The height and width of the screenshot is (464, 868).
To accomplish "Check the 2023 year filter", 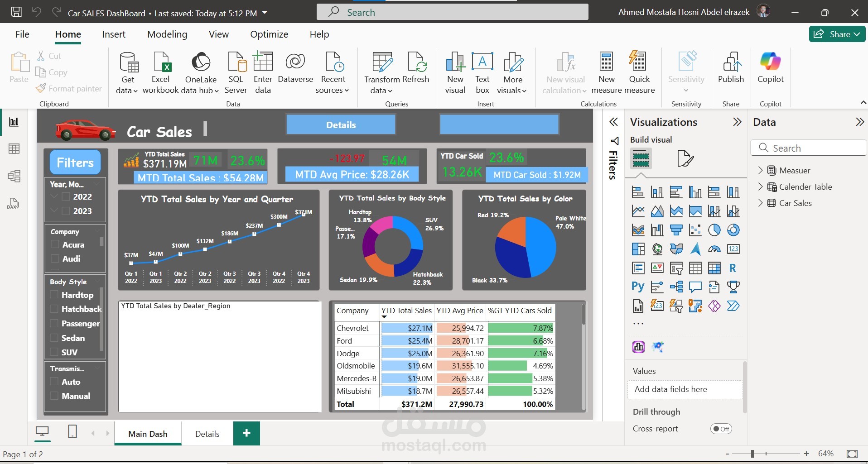I will [x=66, y=211].
